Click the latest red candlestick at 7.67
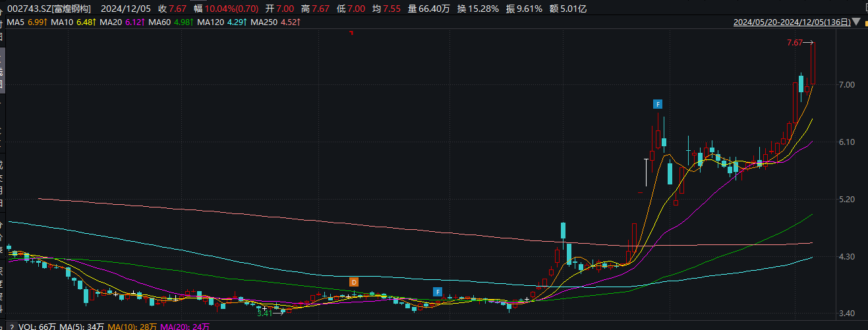The width and height of the screenshot is (868, 330). tap(813, 63)
